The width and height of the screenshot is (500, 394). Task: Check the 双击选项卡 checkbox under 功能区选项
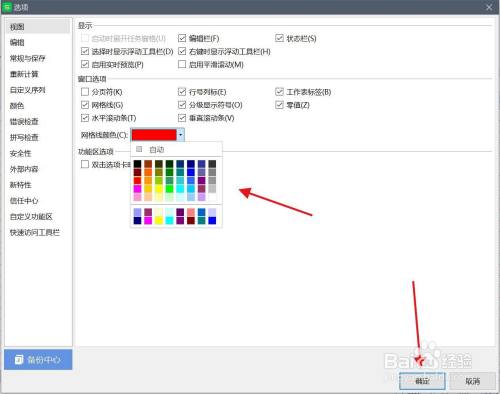pos(85,164)
